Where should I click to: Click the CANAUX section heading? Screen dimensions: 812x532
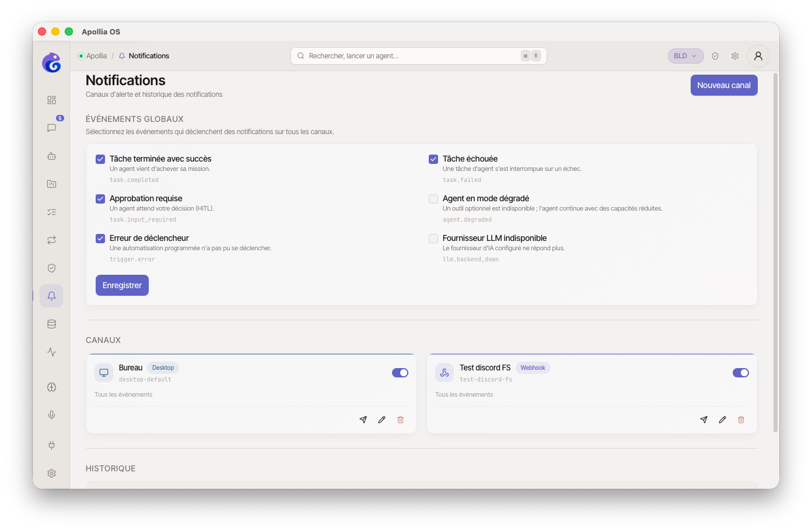click(x=103, y=340)
